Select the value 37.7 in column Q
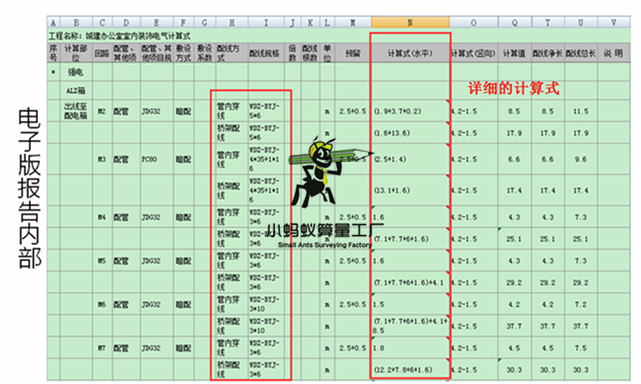Screen dimensions: 641x384 point(514,326)
